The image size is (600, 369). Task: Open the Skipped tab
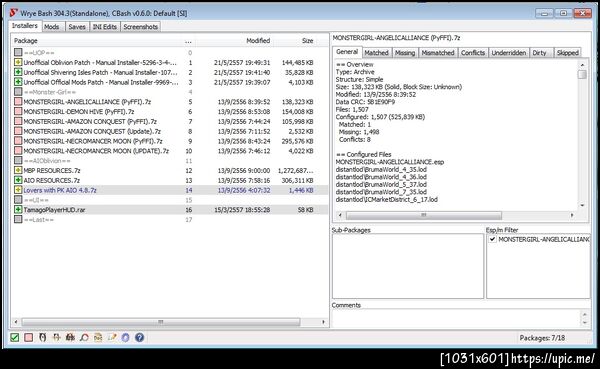pos(567,53)
